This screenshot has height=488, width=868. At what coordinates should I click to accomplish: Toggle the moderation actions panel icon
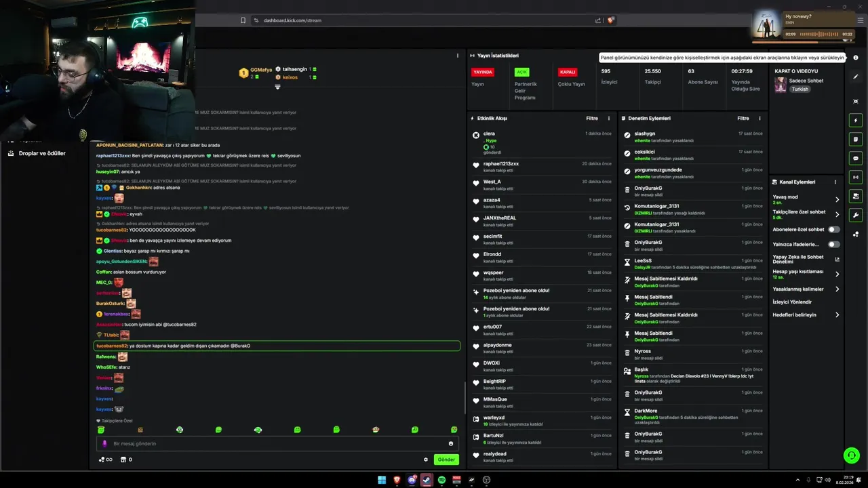point(856,139)
